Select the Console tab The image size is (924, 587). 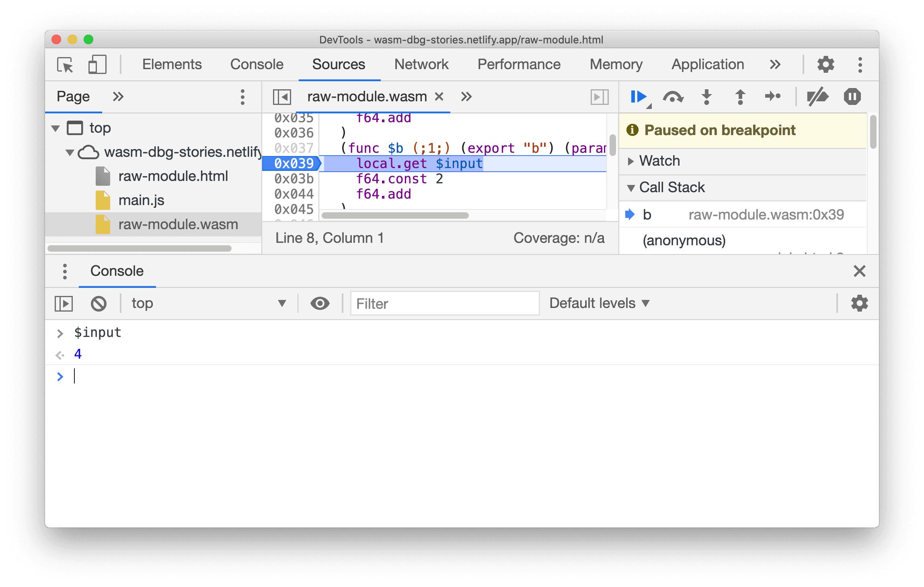(118, 271)
